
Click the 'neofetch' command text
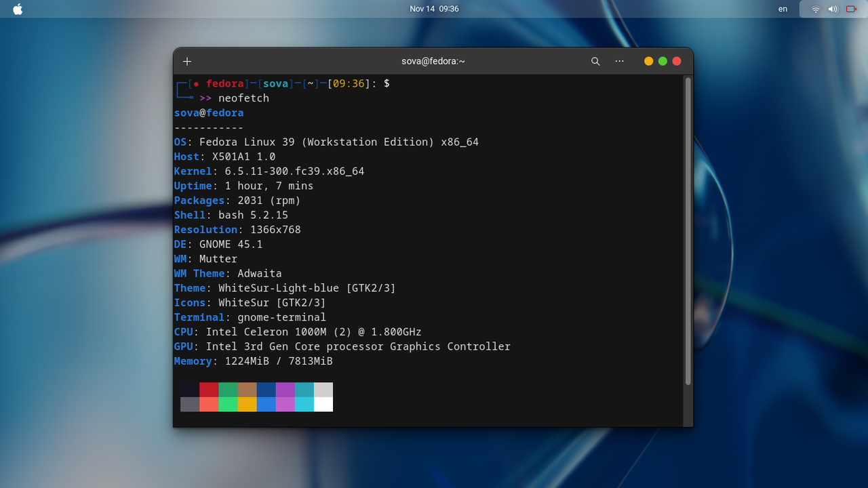(243, 98)
